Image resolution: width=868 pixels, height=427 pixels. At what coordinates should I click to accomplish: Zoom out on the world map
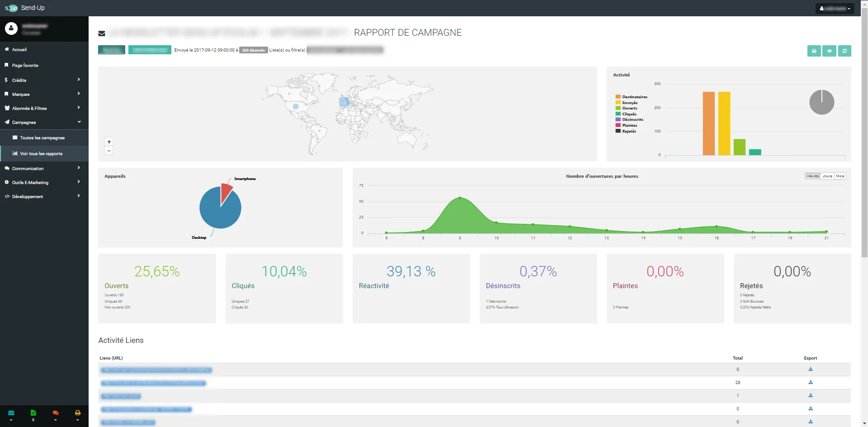pos(109,151)
